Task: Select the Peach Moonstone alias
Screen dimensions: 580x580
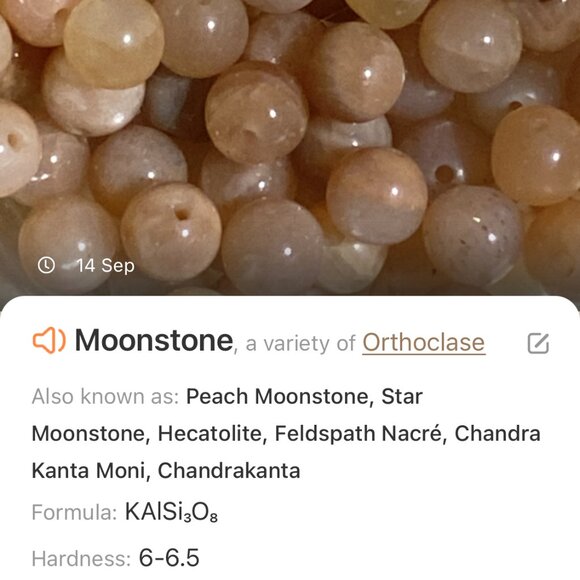Action: [x=277, y=397]
